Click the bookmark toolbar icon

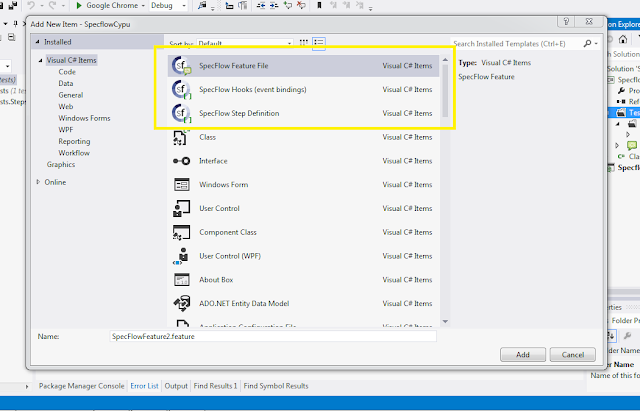[319, 5]
